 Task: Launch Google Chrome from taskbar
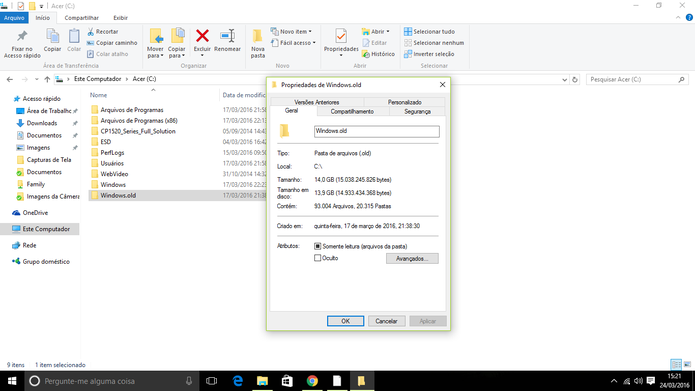tap(312, 381)
